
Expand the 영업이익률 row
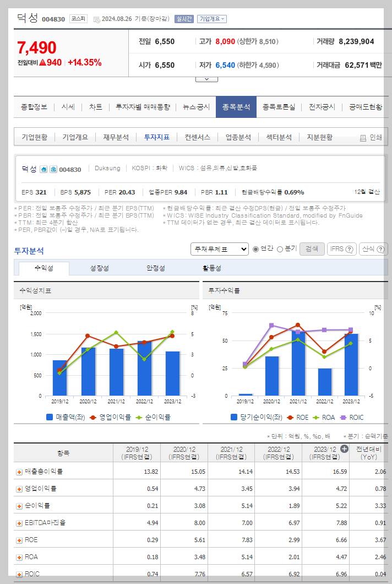point(19,489)
